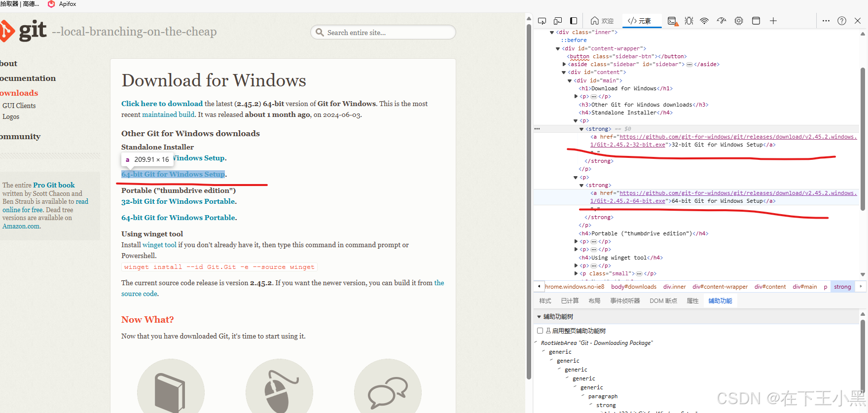868x413 pixels.
Task: Click the Apifox bookmark icon
Action: pos(51,4)
